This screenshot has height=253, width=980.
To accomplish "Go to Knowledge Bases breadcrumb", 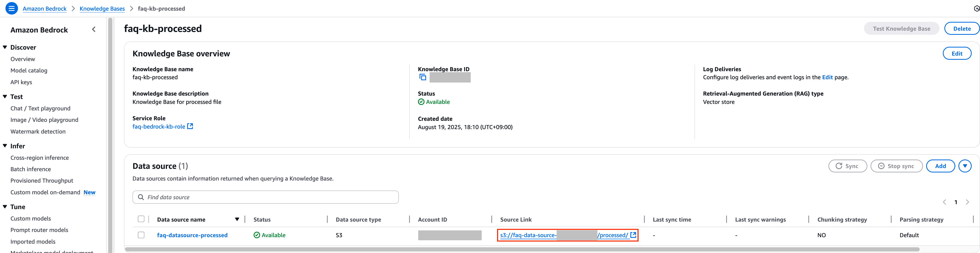I will coord(102,9).
